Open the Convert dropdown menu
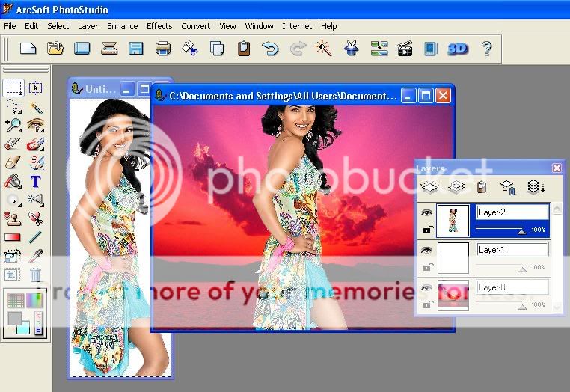The image size is (570, 392). [197, 26]
